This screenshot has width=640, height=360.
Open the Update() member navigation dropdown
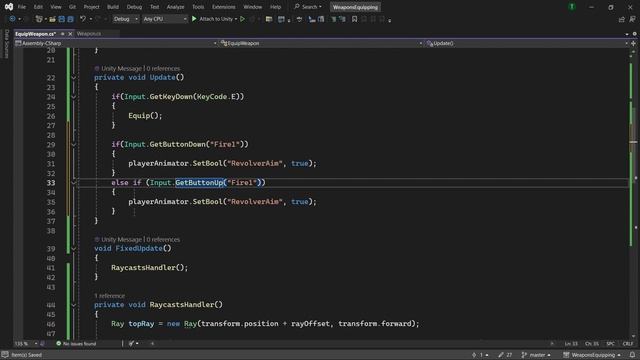click(x=527, y=43)
